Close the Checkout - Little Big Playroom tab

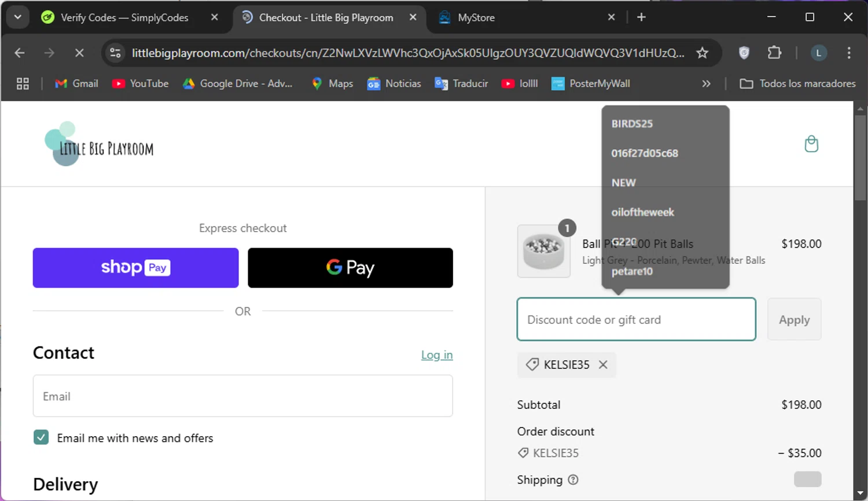click(413, 17)
